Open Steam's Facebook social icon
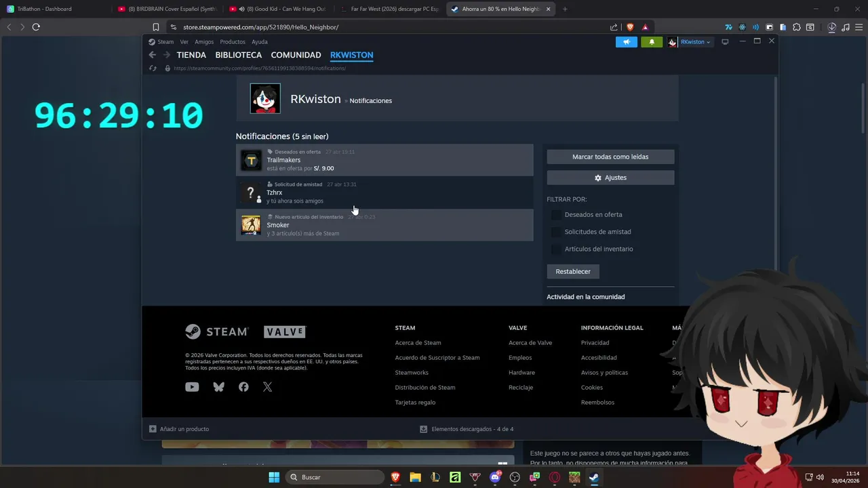Image resolution: width=868 pixels, height=488 pixels. coord(243,387)
